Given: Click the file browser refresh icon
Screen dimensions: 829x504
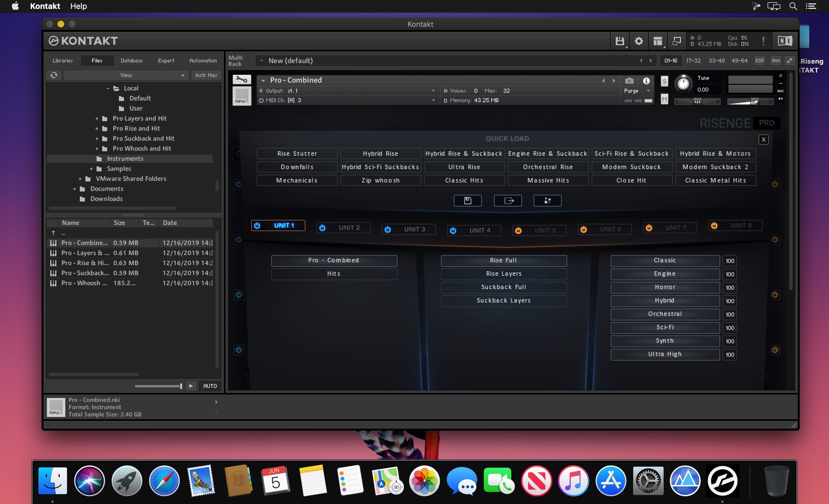Looking at the screenshot, I should [x=54, y=75].
